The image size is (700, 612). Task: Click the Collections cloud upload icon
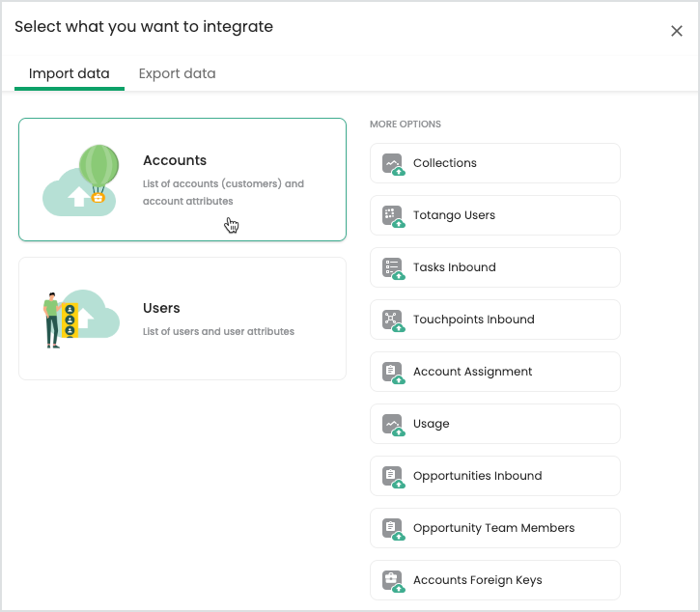[x=393, y=164]
